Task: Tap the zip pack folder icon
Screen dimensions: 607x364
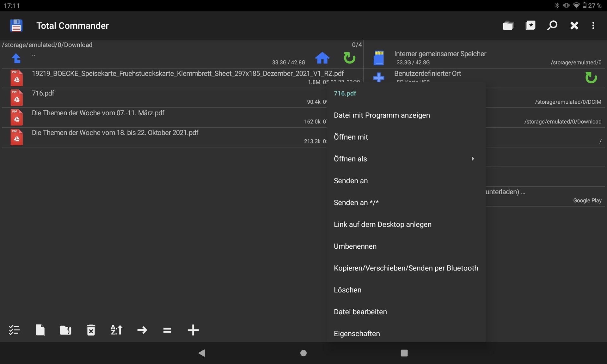Action: [x=65, y=330]
